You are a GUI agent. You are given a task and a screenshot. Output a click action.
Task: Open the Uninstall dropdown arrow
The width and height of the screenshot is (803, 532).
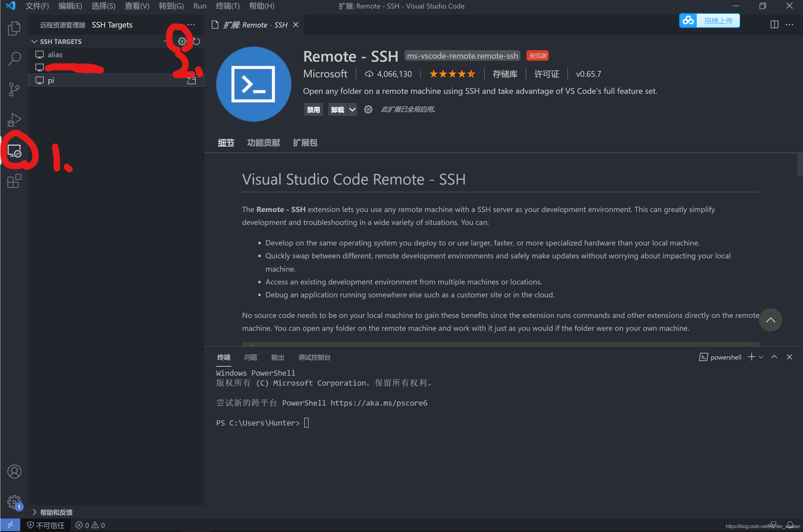coord(352,110)
